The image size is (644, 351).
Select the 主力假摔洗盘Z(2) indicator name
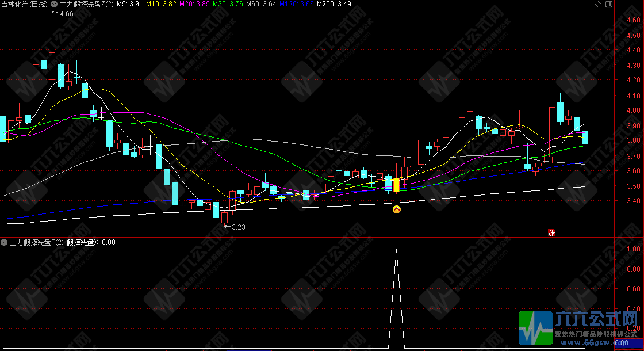point(86,5)
